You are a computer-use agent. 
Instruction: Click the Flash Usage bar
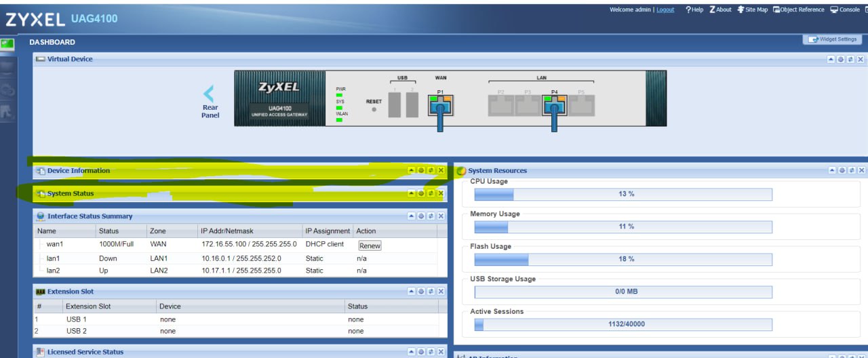(623, 259)
